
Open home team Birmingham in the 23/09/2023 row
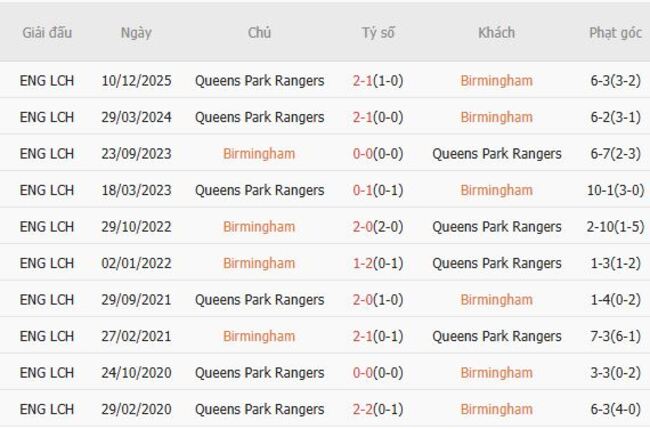(x=259, y=154)
